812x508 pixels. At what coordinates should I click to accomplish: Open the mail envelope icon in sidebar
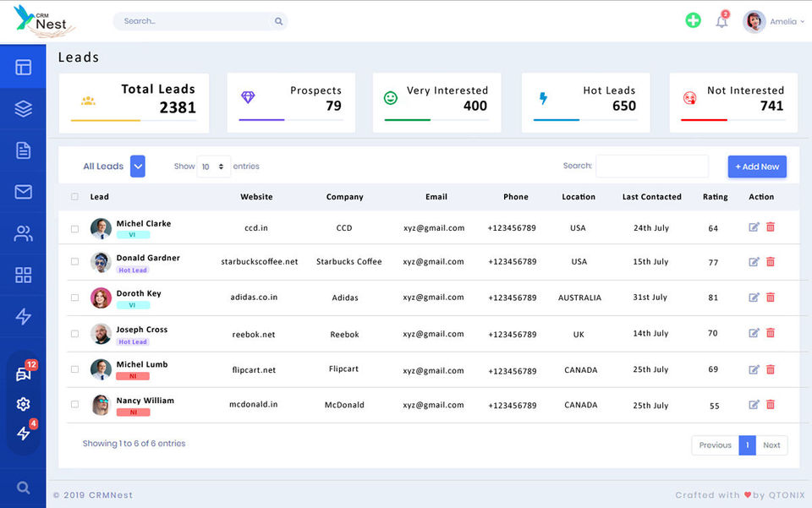point(24,192)
